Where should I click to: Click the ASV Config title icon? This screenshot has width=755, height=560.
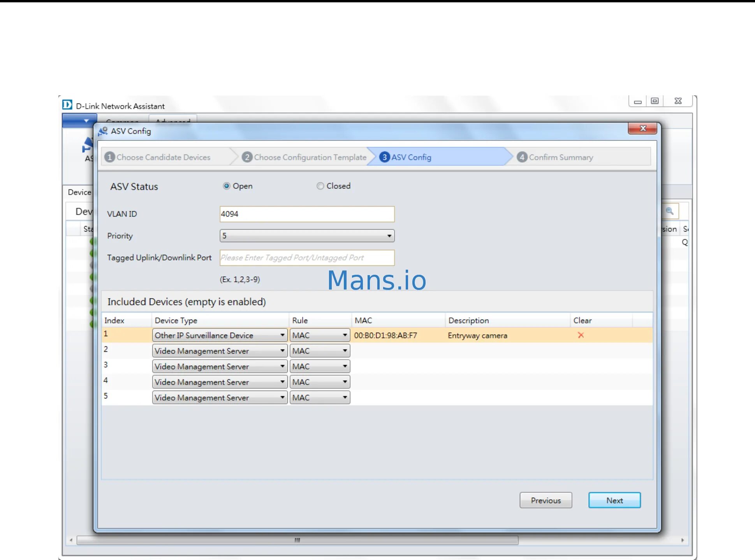click(x=103, y=131)
